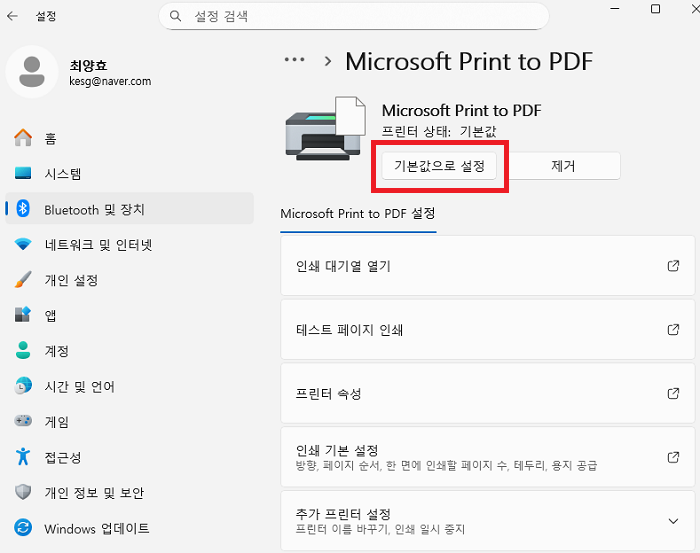Open the user profile avatar
This screenshot has height=553, width=700.
coord(32,72)
